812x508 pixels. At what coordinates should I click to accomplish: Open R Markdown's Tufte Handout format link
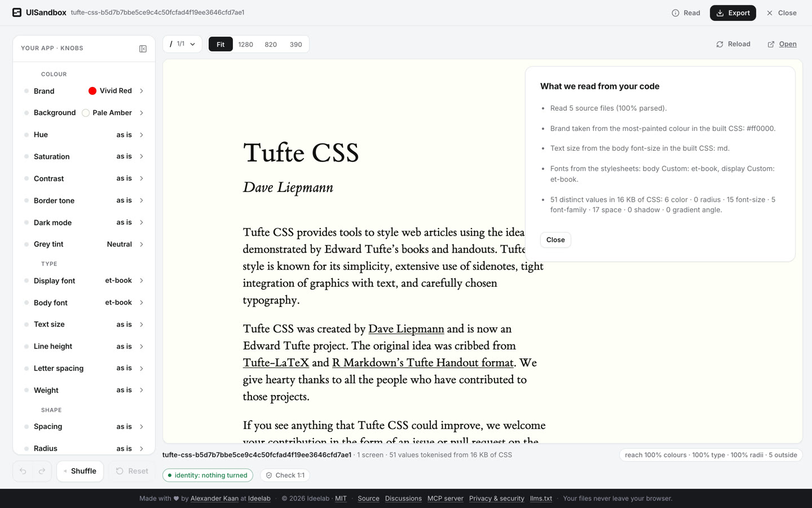pos(423,363)
